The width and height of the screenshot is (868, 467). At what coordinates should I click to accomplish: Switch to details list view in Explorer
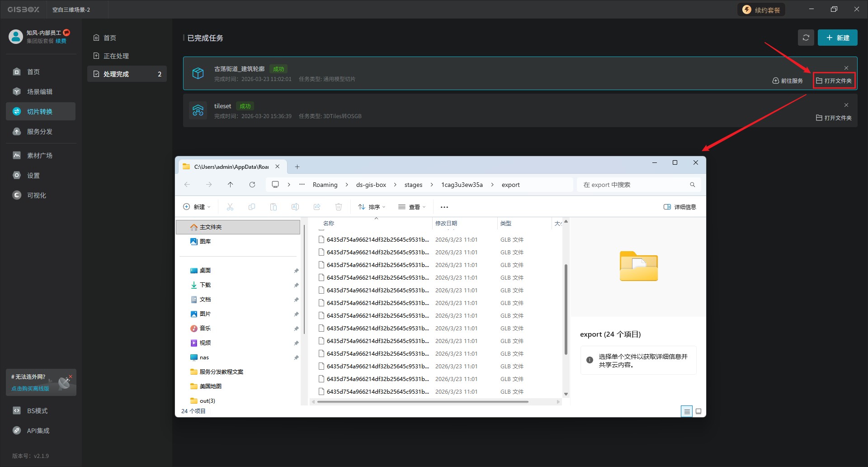click(x=687, y=411)
